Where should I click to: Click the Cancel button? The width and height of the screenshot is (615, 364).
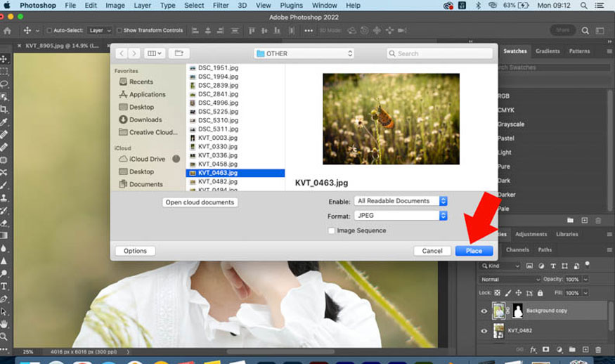432,251
